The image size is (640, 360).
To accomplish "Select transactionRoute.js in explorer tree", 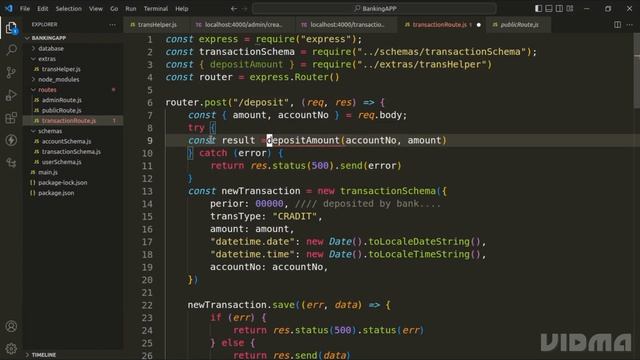I will pyautogui.click(x=73, y=121).
